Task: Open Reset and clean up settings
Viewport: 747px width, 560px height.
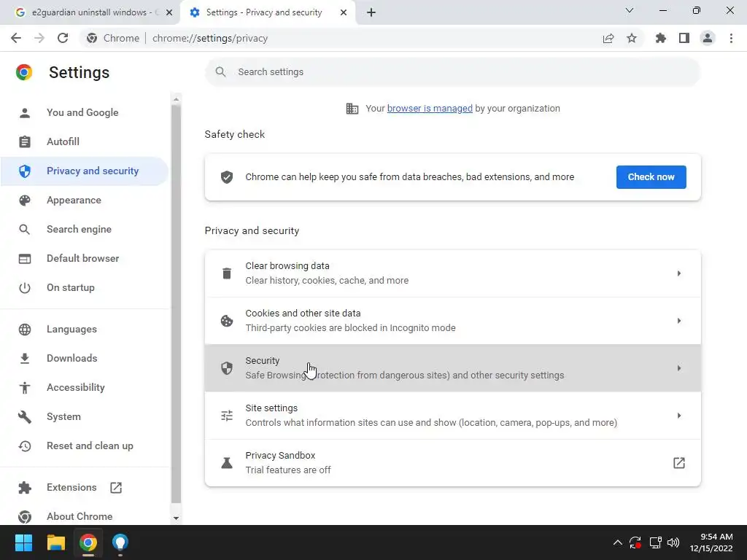Action: coord(84,446)
